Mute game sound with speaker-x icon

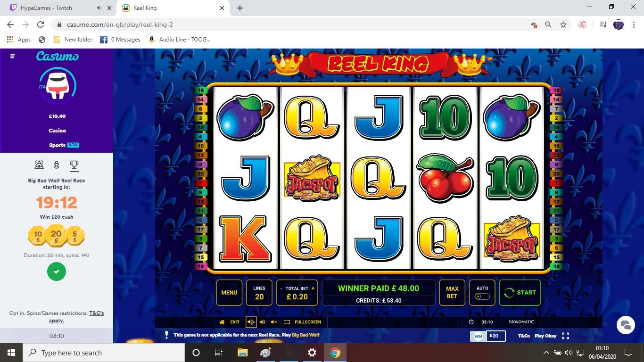coord(274,322)
